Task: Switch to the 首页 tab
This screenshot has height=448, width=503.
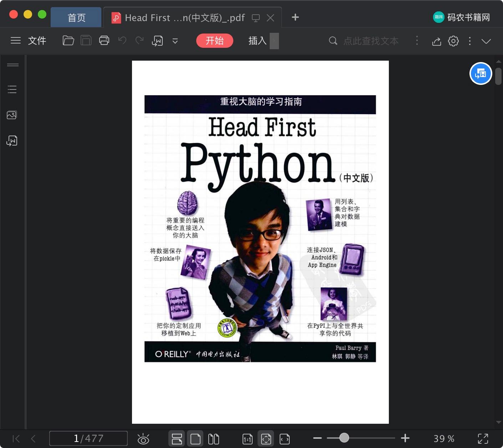Action: (x=76, y=17)
